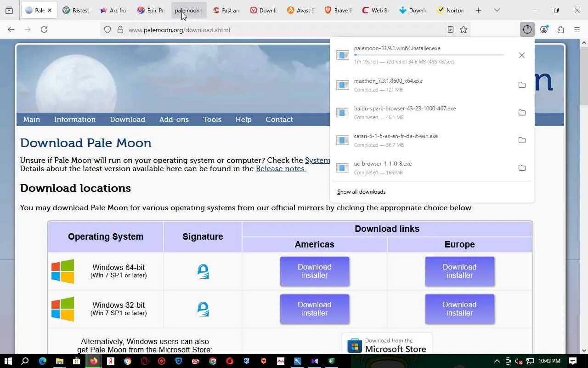This screenshot has width=588, height=368.
Task: Follow the System requirements link
Action: tap(317, 160)
